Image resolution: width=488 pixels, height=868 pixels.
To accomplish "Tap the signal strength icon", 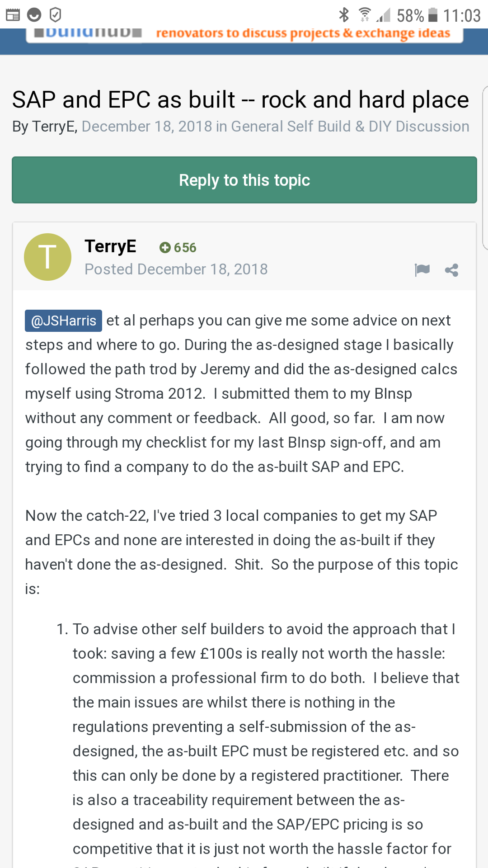I will tap(383, 15).
